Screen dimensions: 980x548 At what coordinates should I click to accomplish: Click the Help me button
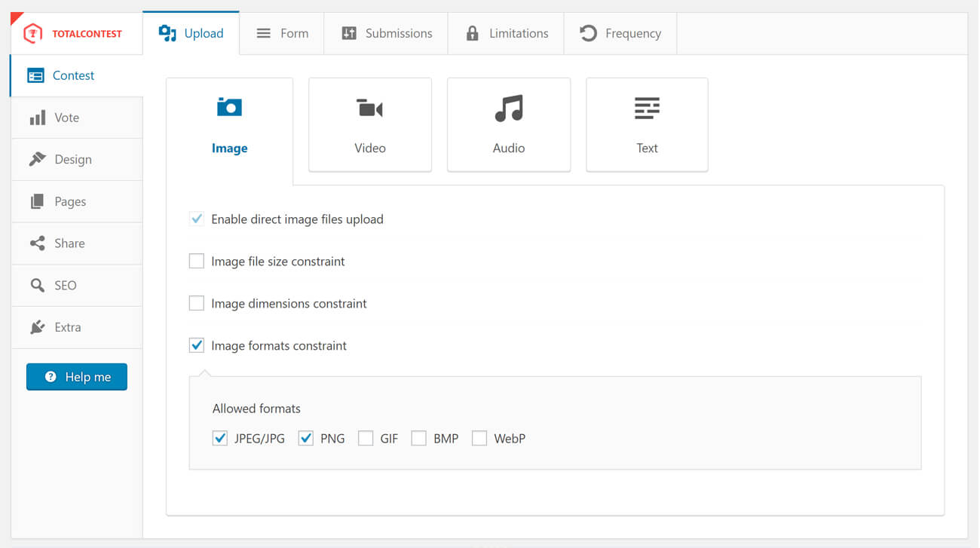77,377
